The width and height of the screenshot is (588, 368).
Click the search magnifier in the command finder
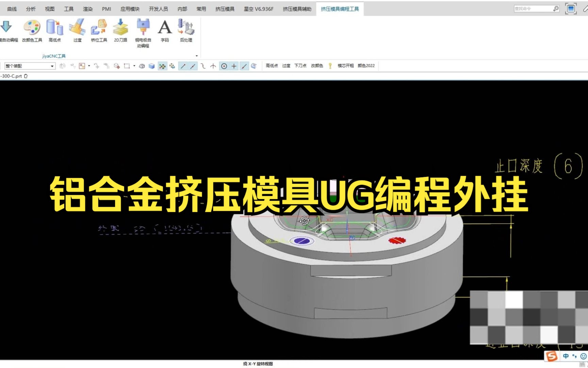coord(556,8)
